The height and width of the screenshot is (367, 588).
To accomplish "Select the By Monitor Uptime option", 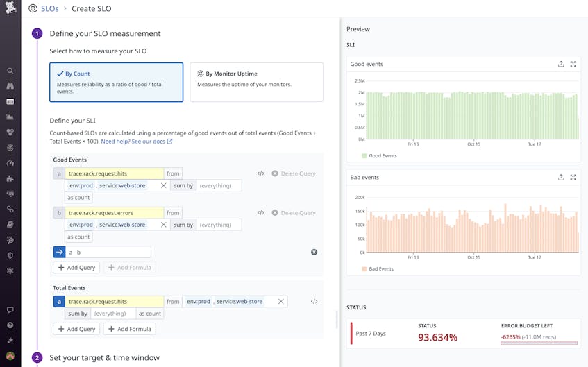I will pos(256,82).
